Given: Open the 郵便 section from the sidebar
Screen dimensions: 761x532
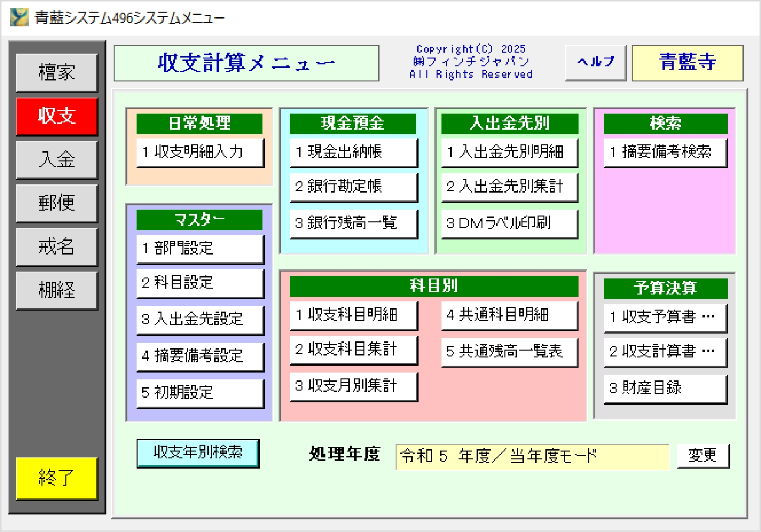Looking at the screenshot, I should [x=57, y=203].
